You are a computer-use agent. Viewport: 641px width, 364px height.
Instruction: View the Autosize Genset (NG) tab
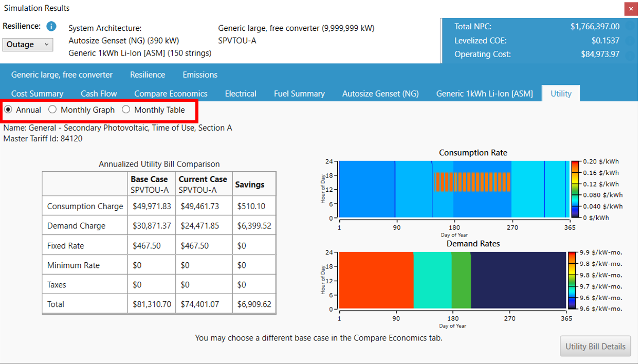[x=380, y=94]
